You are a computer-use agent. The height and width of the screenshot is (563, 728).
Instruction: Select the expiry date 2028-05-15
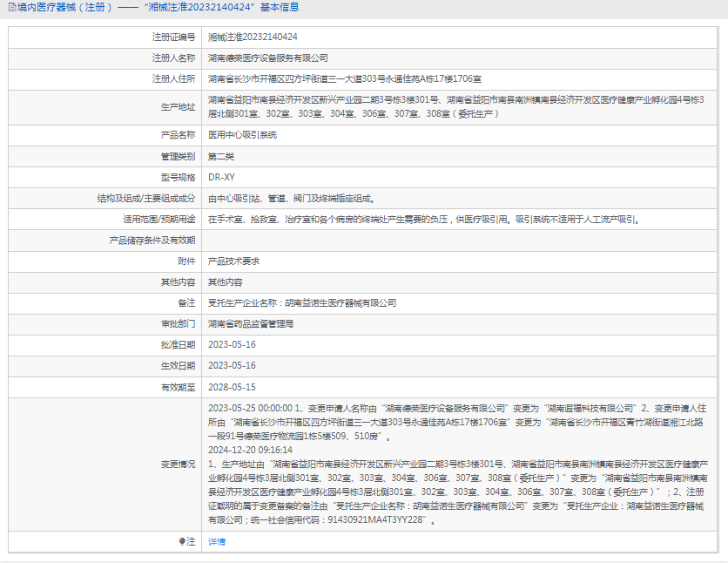(232, 388)
